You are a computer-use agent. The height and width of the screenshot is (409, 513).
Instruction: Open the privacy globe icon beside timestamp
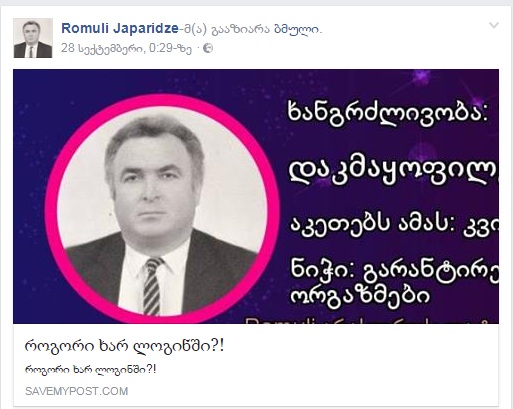point(208,49)
